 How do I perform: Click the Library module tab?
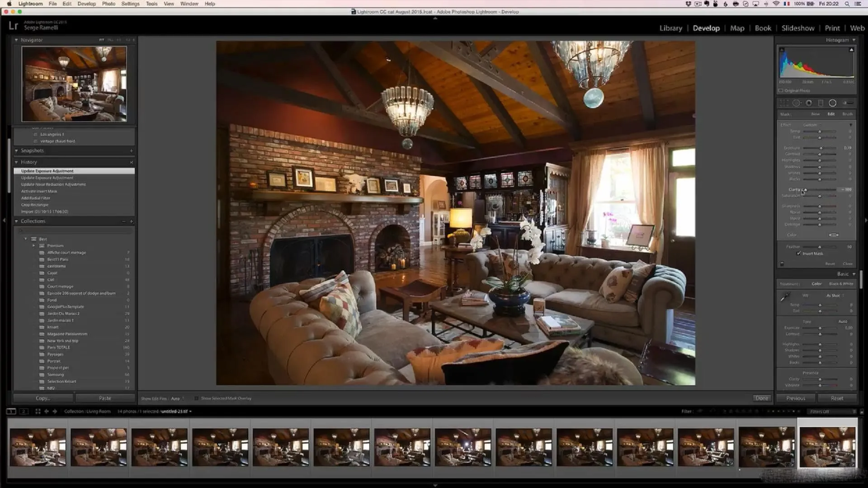(x=671, y=28)
